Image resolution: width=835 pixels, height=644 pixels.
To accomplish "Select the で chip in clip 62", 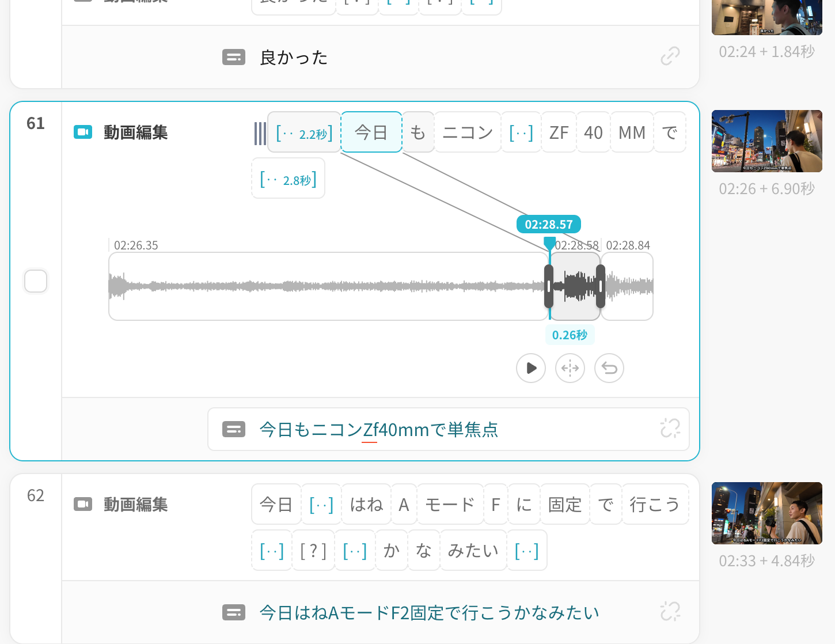I will point(606,505).
